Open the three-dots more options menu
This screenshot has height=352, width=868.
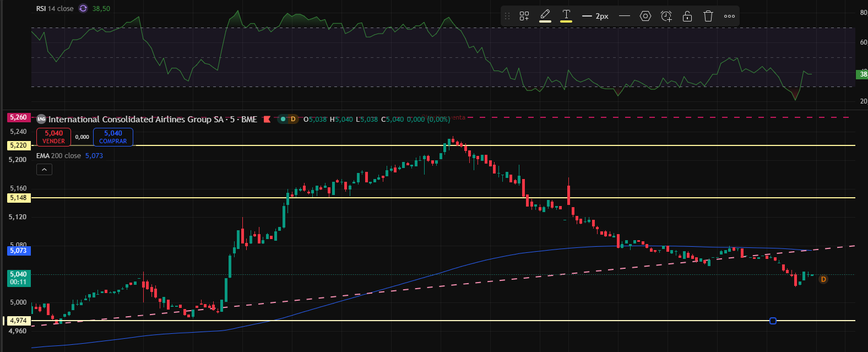click(x=729, y=16)
